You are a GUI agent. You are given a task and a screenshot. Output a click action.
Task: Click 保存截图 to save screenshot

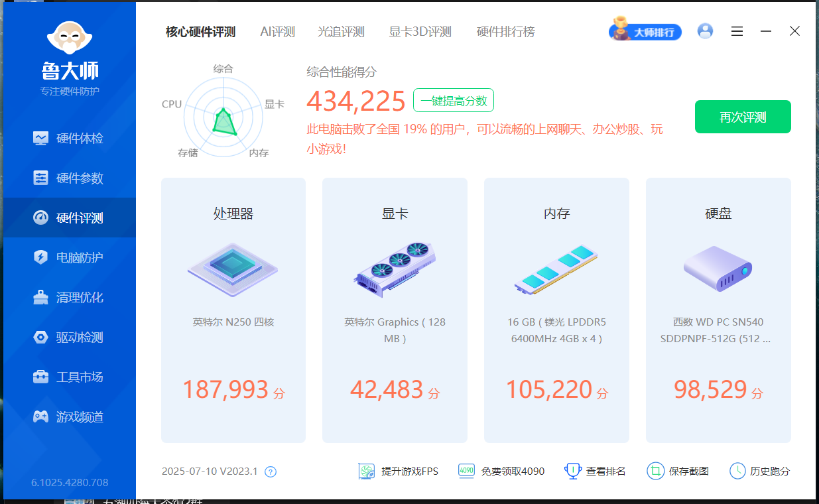click(678, 471)
